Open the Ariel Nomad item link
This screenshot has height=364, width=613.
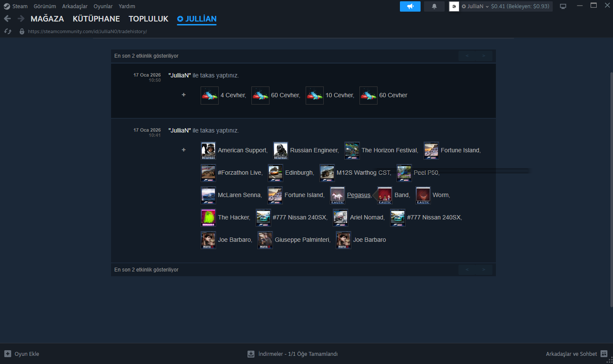367,217
